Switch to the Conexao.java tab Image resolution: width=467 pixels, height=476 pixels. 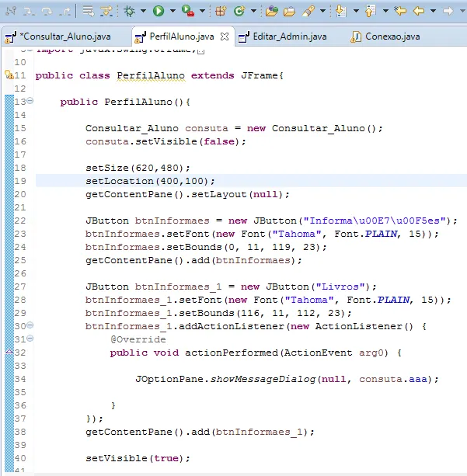(x=392, y=36)
